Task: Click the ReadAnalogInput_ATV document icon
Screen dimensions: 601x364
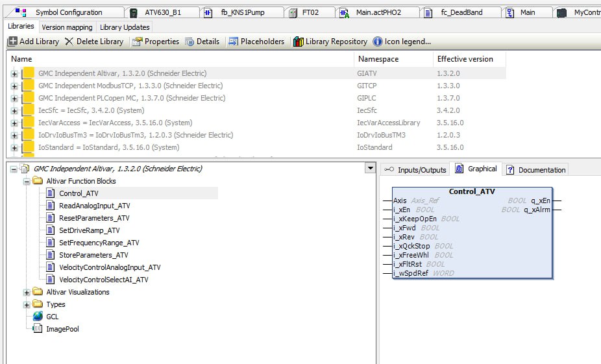Action: 50,206
